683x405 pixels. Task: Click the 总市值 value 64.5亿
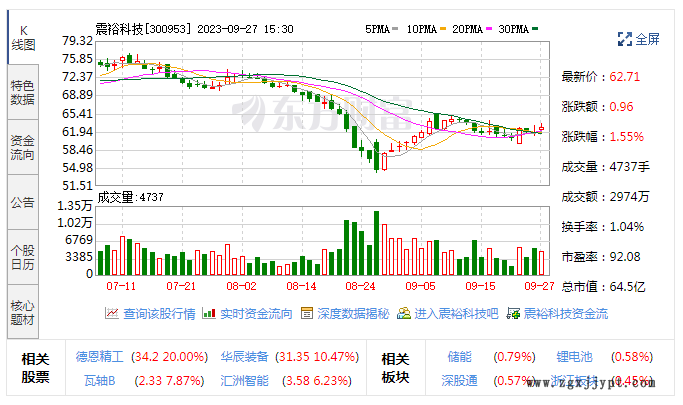[x=627, y=287]
